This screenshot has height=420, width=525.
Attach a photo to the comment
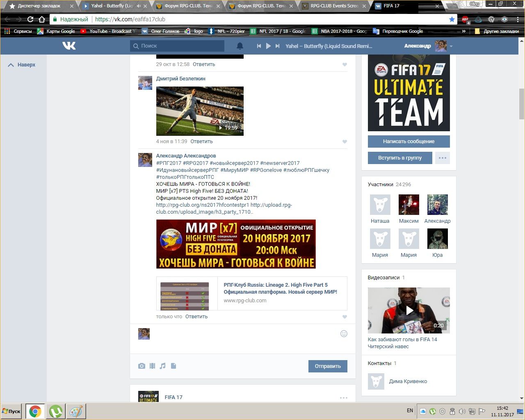(142, 366)
